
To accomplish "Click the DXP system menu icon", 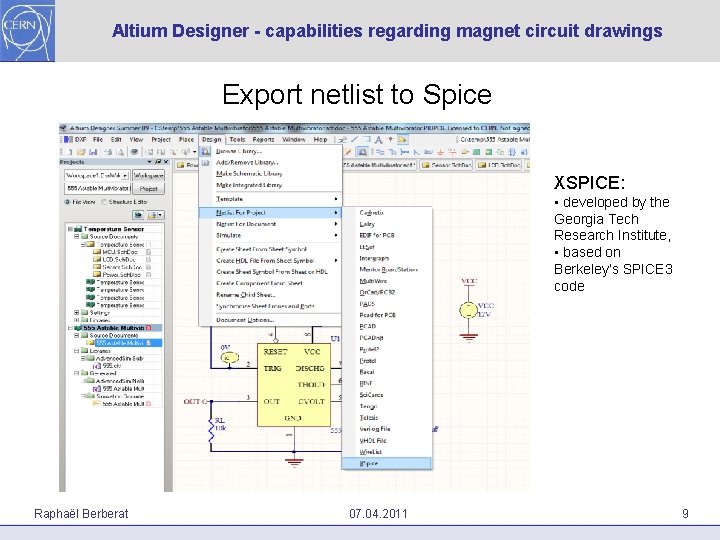I will pos(68,140).
